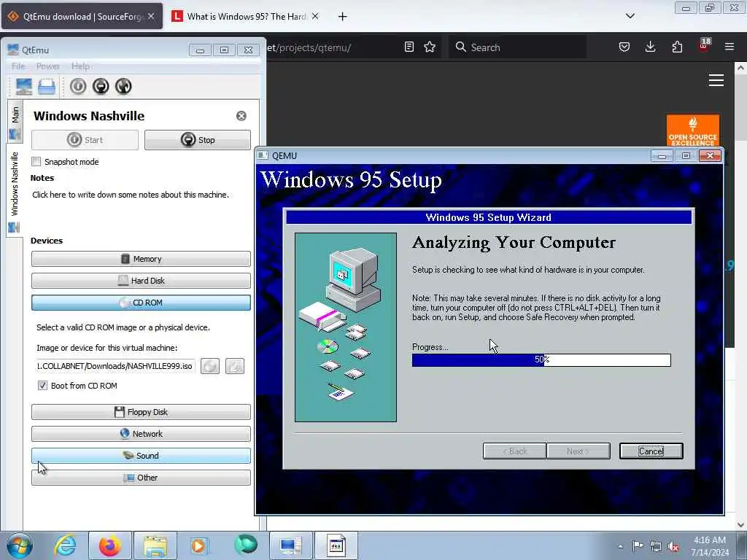Expand the Other device section
The width and height of the screenshot is (747, 560).
141,478
